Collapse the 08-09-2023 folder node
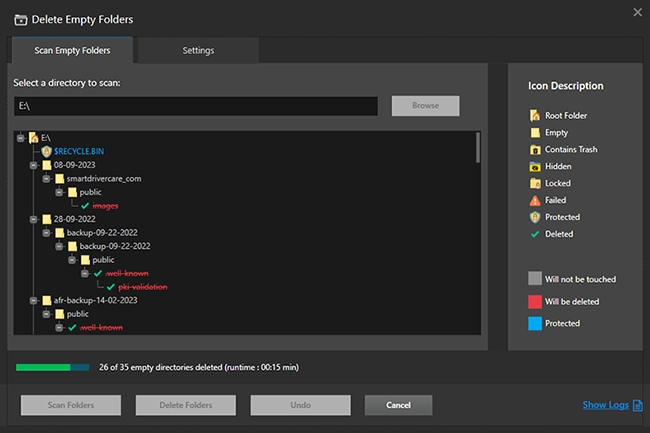The height and width of the screenshot is (433, 650). [34, 165]
